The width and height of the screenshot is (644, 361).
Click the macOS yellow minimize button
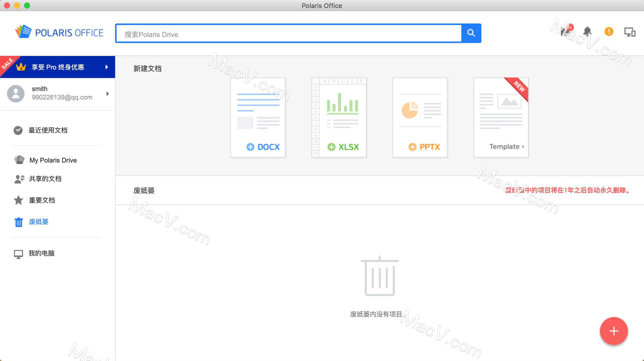17,5
